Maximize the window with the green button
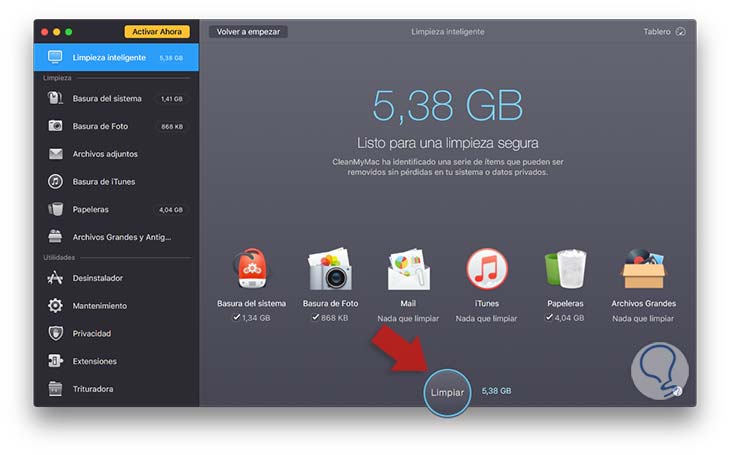The image size is (730, 455). [x=68, y=32]
